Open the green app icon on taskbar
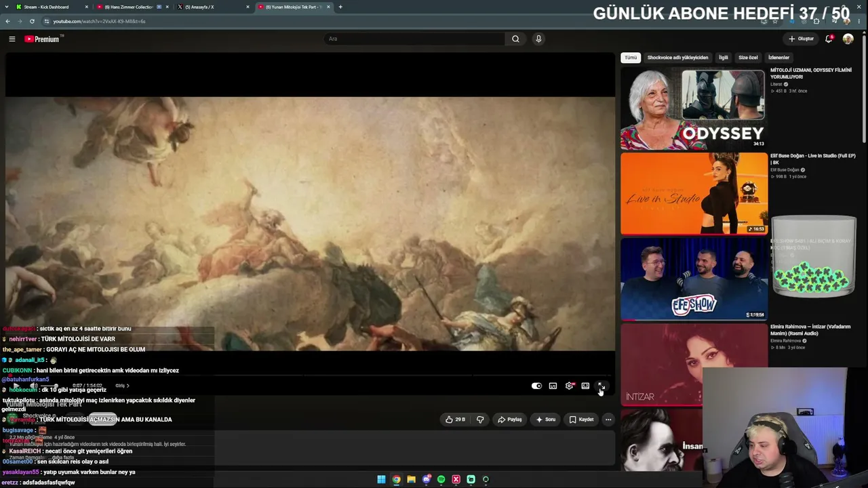This screenshot has height=488, width=868. pos(471,479)
